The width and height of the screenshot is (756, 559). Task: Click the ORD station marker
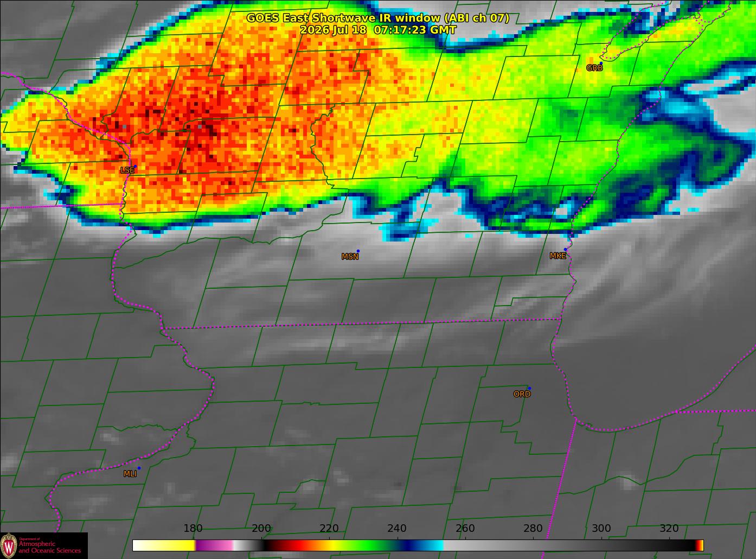pyautogui.click(x=529, y=389)
